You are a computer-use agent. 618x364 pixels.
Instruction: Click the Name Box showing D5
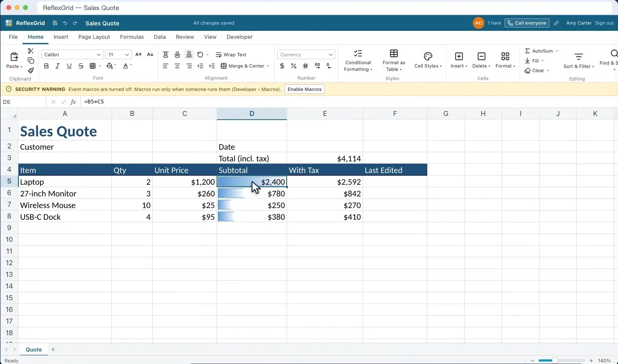(23, 102)
